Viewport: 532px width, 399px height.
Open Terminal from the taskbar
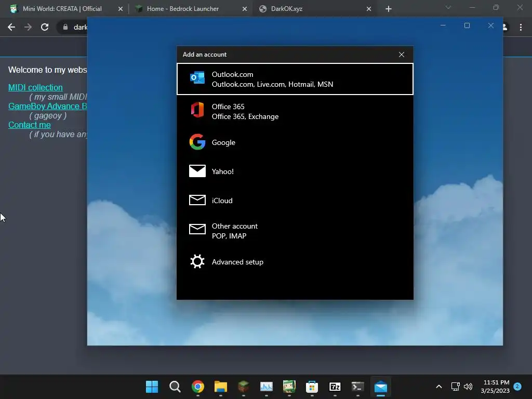357,387
